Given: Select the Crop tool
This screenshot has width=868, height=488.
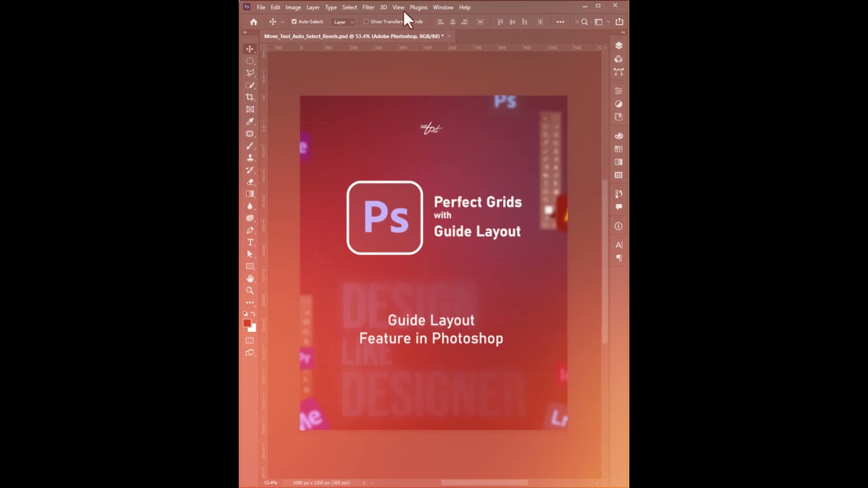Looking at the screenshot, I should tap(250, 97).
